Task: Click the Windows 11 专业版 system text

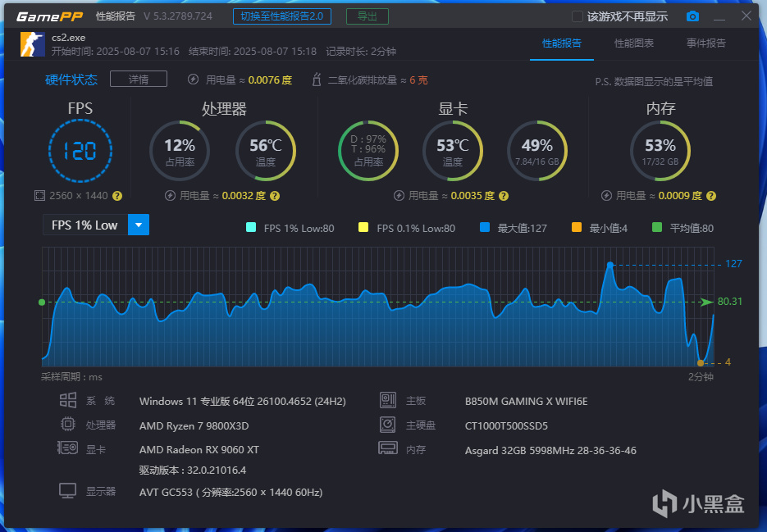Action: (x=243, y=402)
